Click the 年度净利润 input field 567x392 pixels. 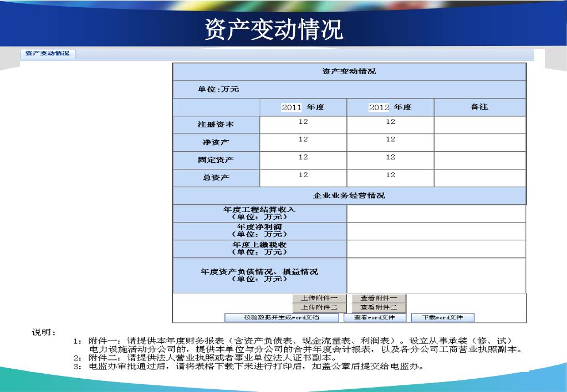(x=436, y=231)
